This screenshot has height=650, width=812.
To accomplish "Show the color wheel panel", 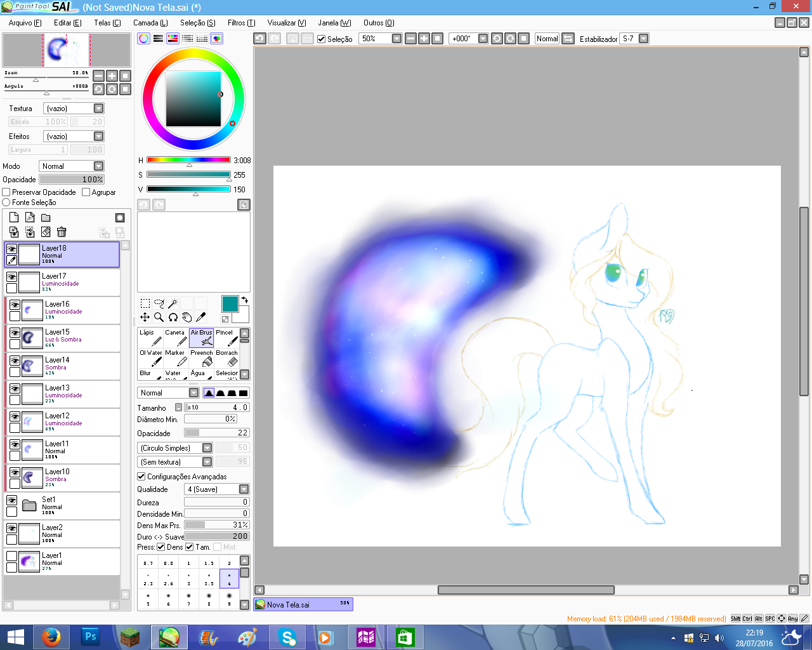I will pyautogui.click(x=144, y=39).
